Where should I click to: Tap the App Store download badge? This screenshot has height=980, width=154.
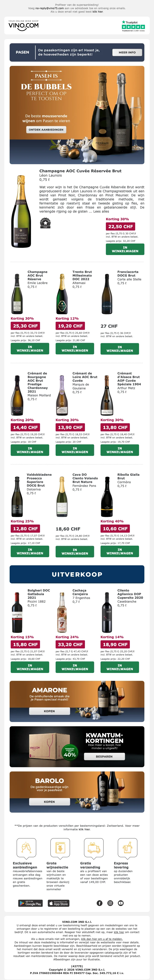[58, 903]
